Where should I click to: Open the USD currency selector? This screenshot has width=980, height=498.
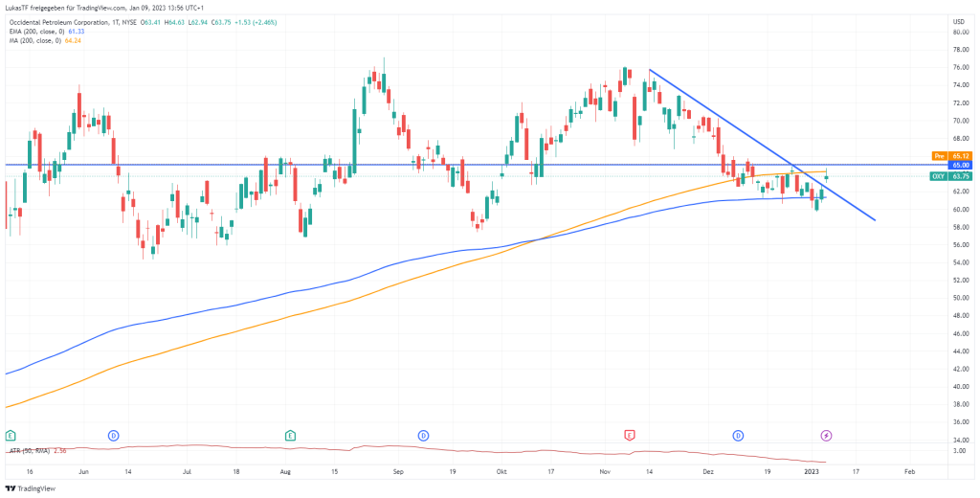coord(958,20)
